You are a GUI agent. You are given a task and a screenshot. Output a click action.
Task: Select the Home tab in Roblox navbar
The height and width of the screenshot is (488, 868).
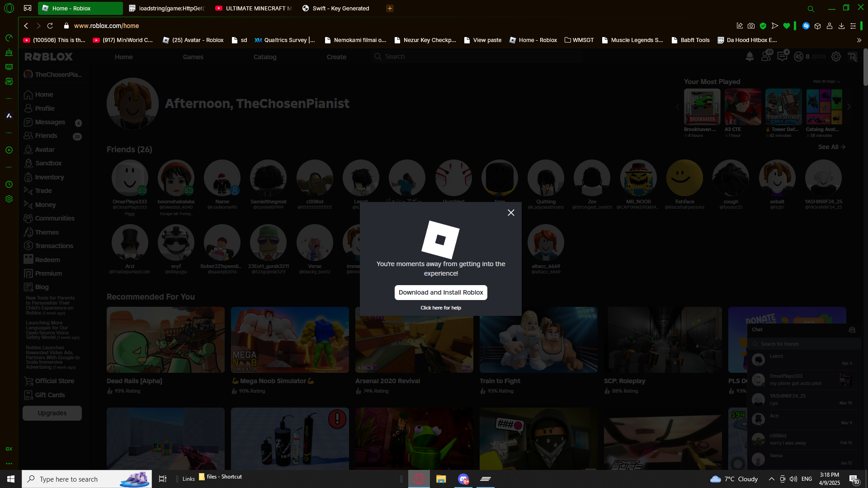[x=123, y=57]
